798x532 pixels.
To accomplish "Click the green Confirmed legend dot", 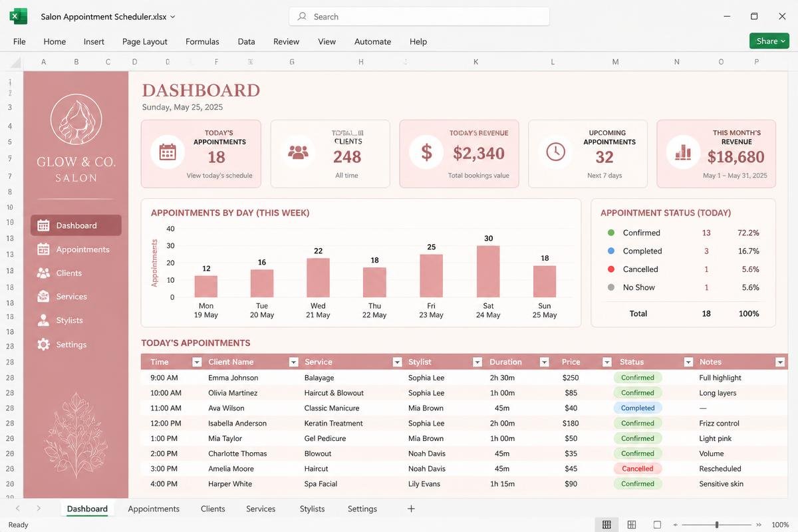I will click(610, 233).
